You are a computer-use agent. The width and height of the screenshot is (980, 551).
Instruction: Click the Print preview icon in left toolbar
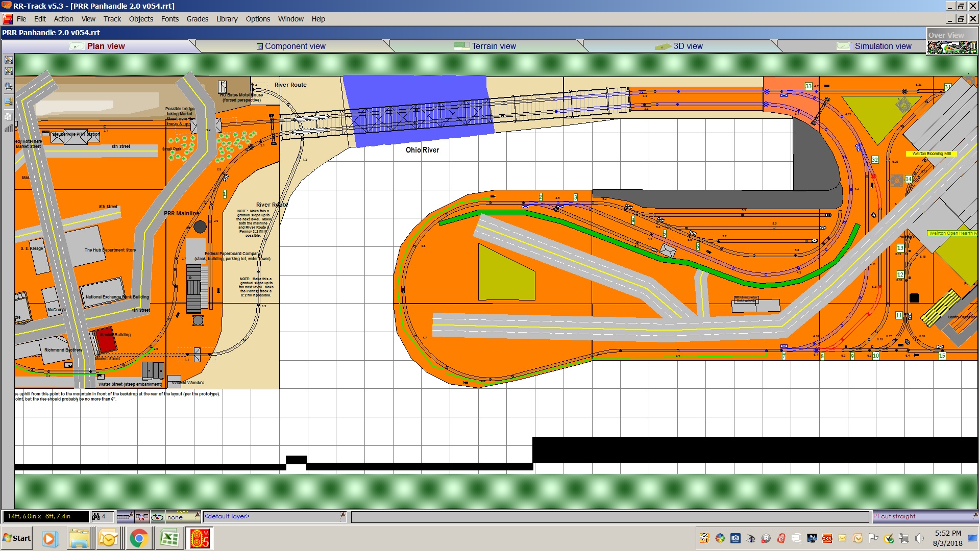click(x=9, y=87)
